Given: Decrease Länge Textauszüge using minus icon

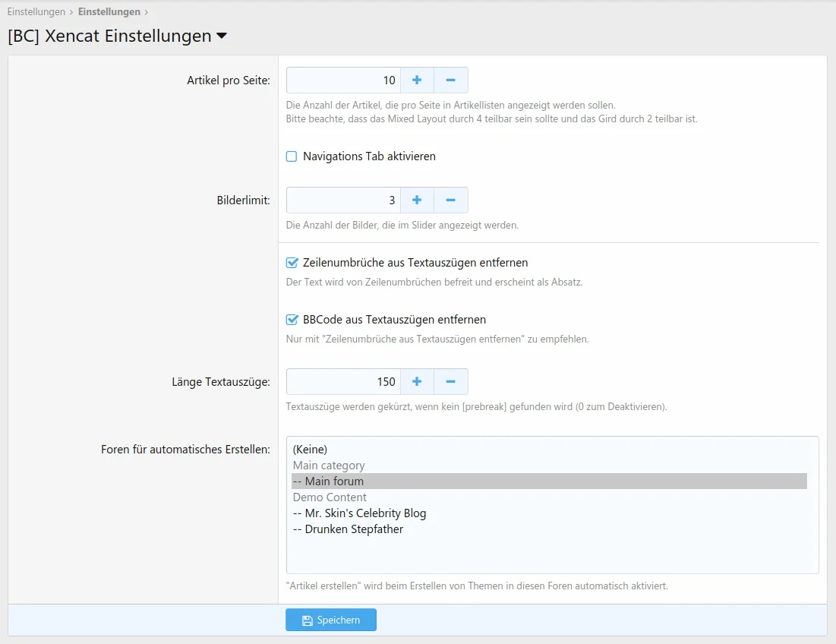Looking at the screenshot, I should click(x=450, y=381).
